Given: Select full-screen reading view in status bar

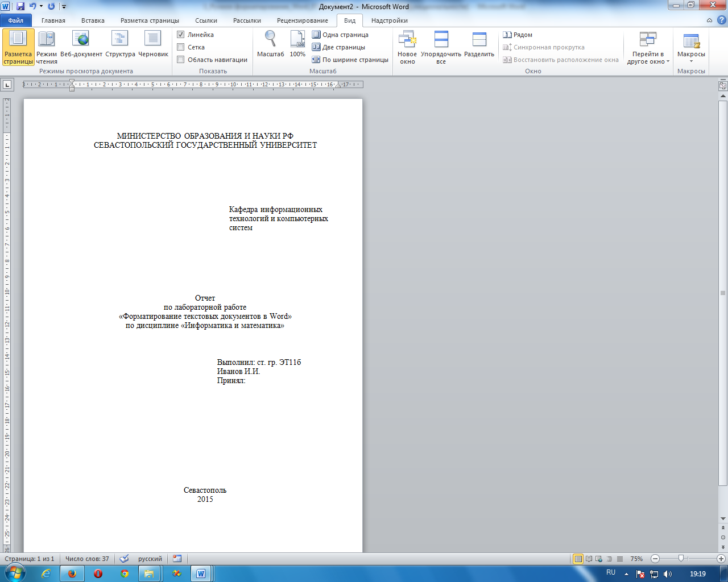Looking at the screenshot, I should pyautogui.click(x=589, y=559).
